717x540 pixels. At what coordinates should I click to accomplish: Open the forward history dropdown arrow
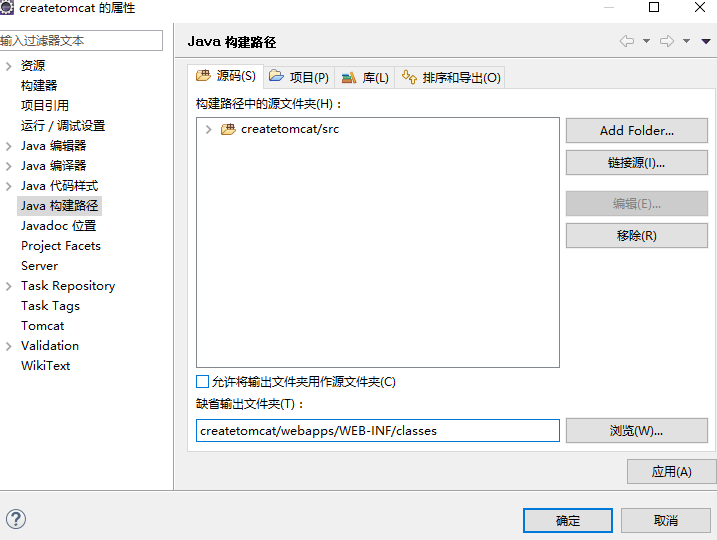coord(686,41)
